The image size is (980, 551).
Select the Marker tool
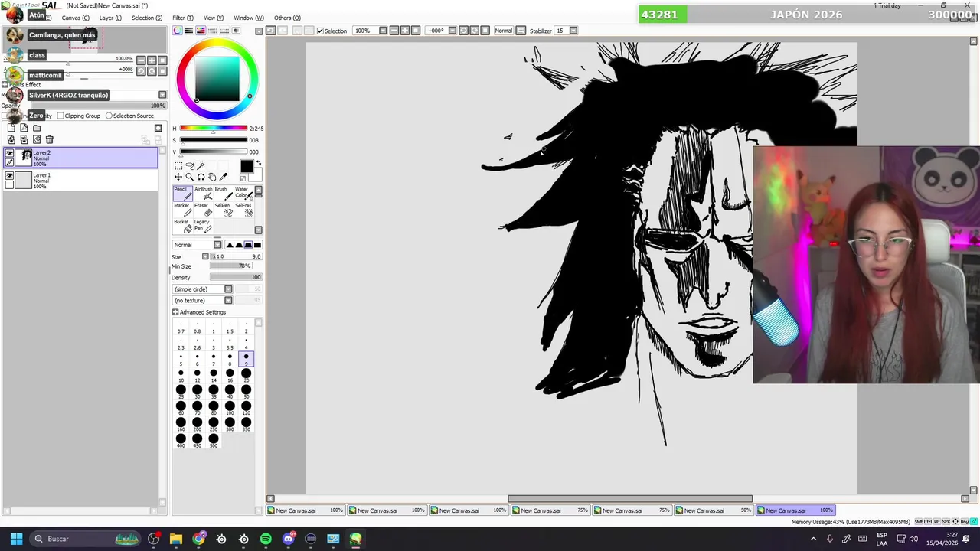[x=182, y=209]
